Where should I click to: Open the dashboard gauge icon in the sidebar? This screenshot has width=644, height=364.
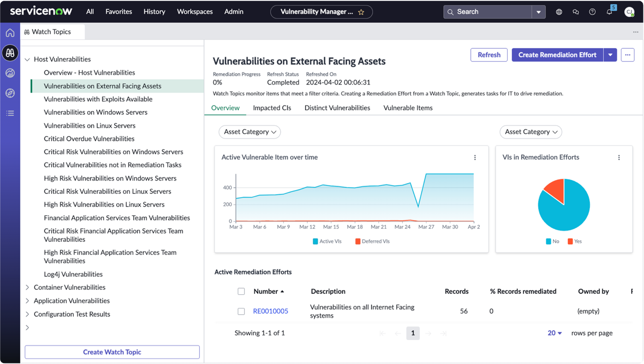[10, 73]
